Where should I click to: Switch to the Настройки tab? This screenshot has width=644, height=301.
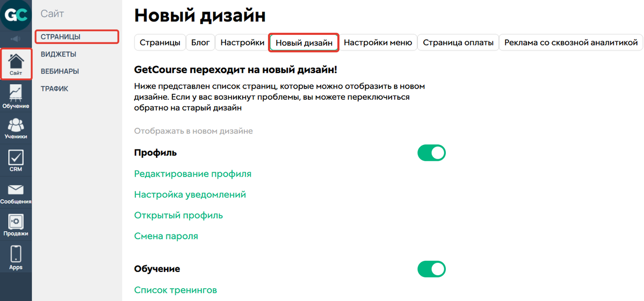[x=242, y=42]
